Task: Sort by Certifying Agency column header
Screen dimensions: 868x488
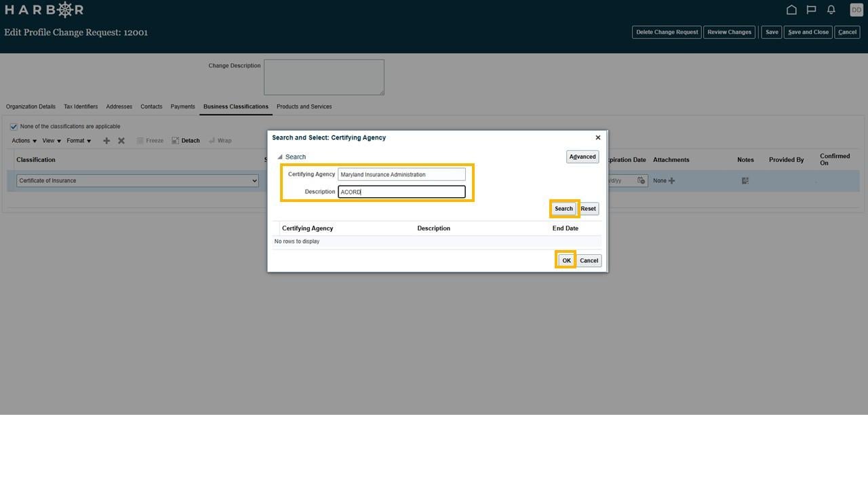Action: [308, 228]
